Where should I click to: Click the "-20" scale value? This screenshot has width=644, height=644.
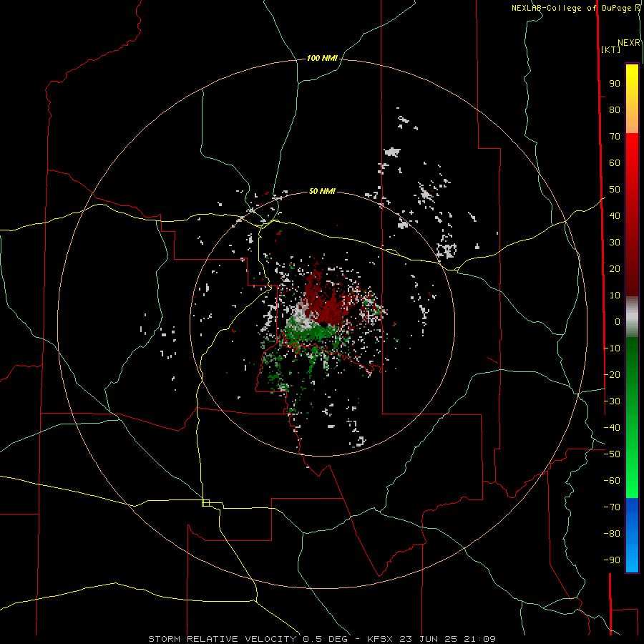[612, 375]
